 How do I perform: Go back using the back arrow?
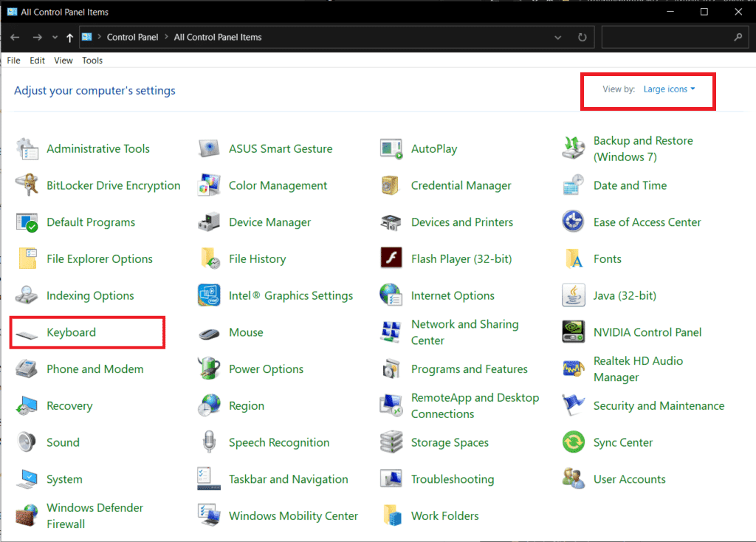15,37
